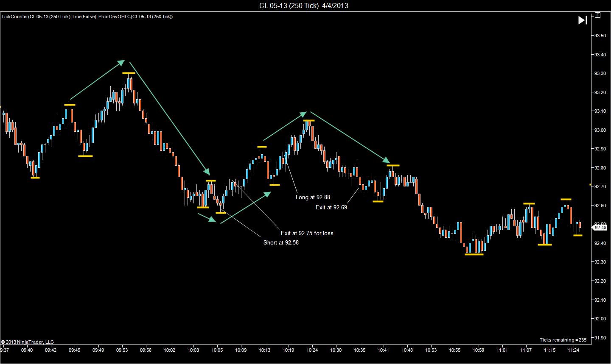Click the 10:48 time axis label
The height and width of the screenshot is (364, 611).
[x=407, y=350]
